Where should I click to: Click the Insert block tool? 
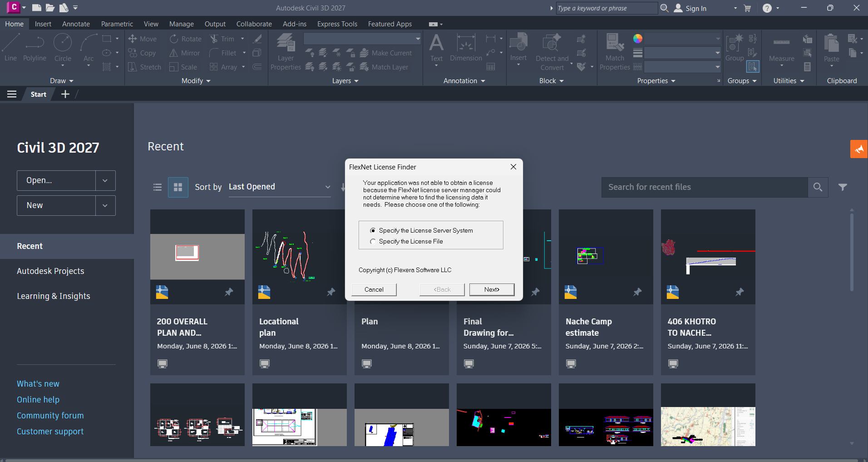coord(518,48)
